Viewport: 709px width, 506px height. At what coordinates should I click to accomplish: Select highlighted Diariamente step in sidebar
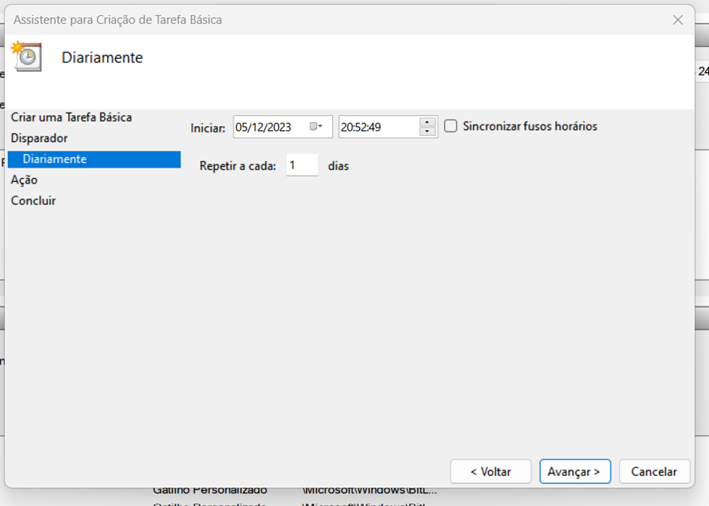tap(54, 159)
